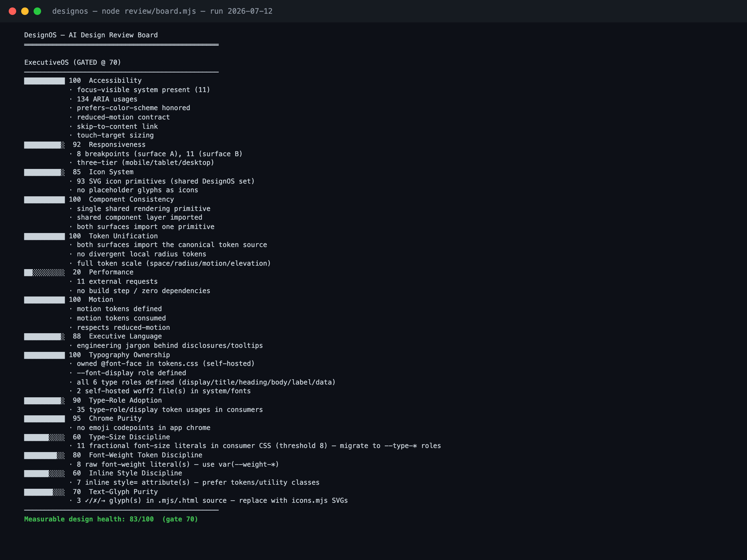Click the Measurable design health summary line

click(x=111, y=519)
